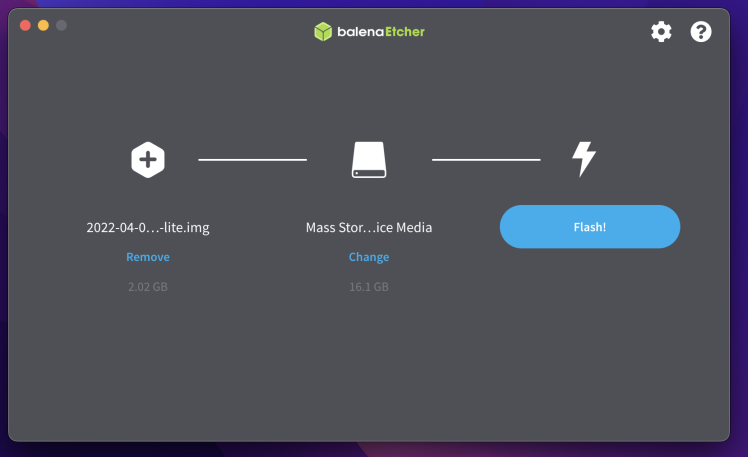The image size is (748, 457).
Task: Start writing with the Flash! button
Action: point(590,227)
